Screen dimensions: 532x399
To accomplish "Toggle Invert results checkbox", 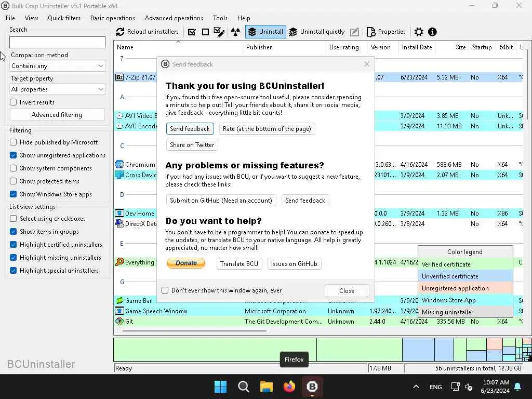I will [13, 102].
